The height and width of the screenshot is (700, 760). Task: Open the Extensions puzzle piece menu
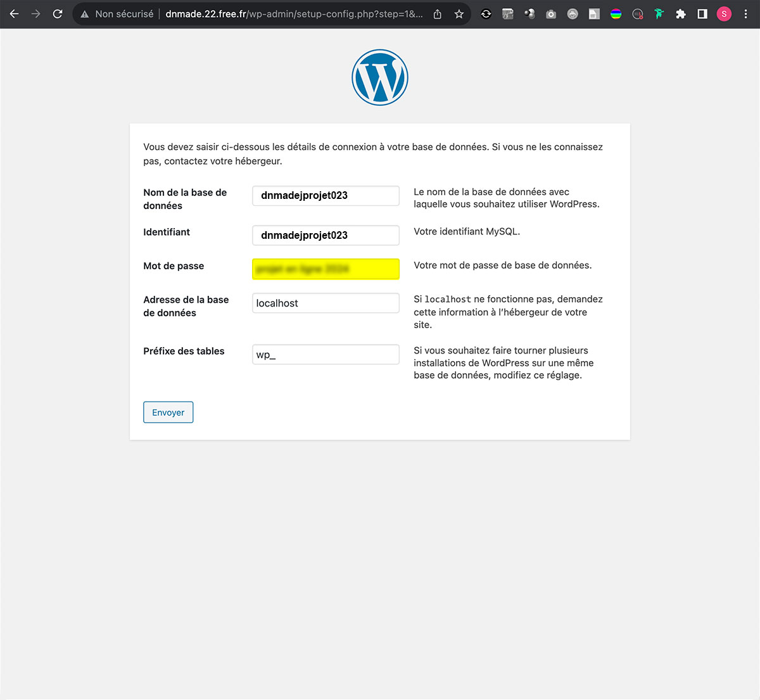click(681, 14)
